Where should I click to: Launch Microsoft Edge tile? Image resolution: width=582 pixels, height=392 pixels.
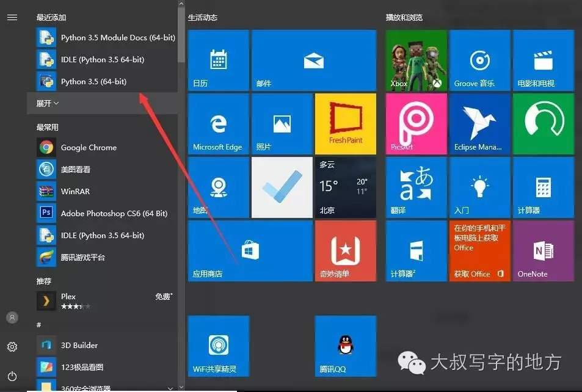click(218, 124)
